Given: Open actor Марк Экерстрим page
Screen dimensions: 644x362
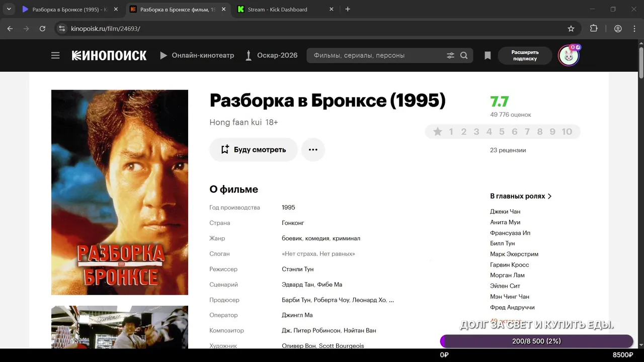Looking at the screenshot, I should [514, 254].
